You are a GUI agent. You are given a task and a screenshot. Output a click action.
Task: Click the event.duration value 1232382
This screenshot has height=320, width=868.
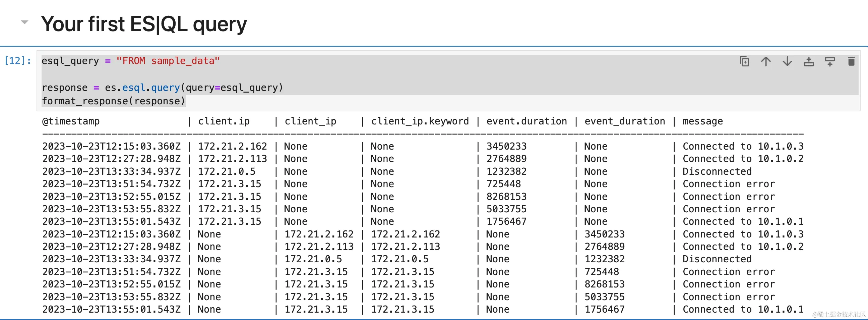pos(506,172)
